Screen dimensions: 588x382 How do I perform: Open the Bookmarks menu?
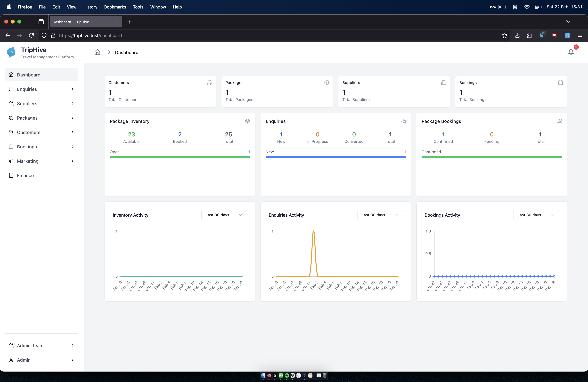(x=115, y=7)
